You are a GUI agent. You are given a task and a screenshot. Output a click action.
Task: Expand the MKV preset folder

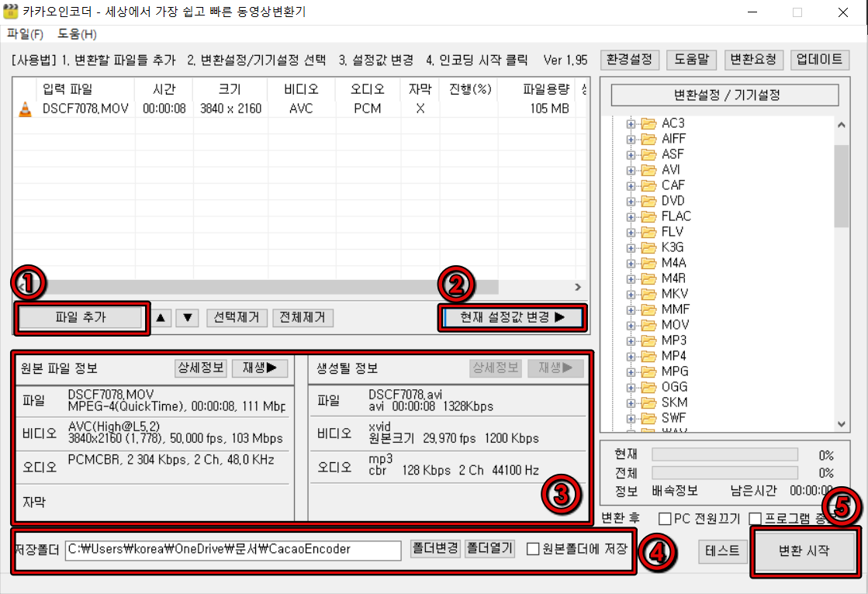631,294
